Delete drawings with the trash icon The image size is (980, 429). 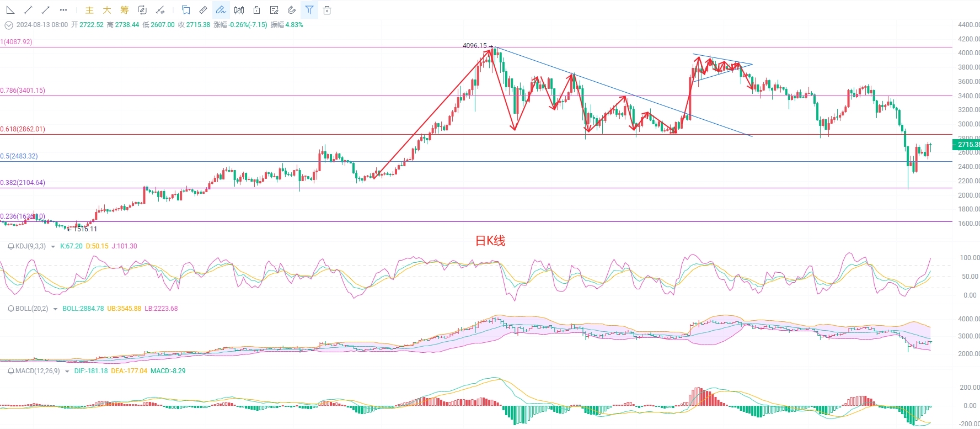click(327, 10)
